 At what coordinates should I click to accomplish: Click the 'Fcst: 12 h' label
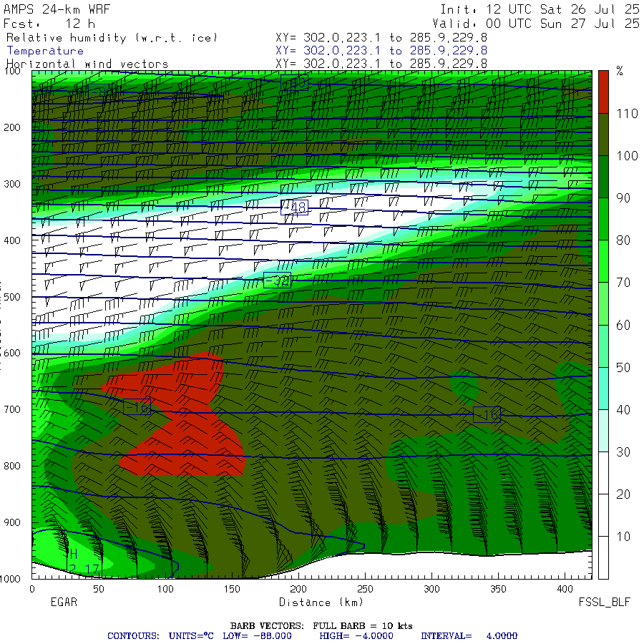pyautogui.click(x=49, y=24)
